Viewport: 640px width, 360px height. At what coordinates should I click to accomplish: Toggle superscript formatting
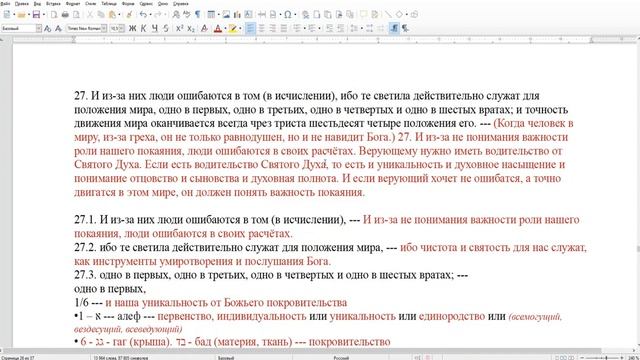tap(180, 29)
